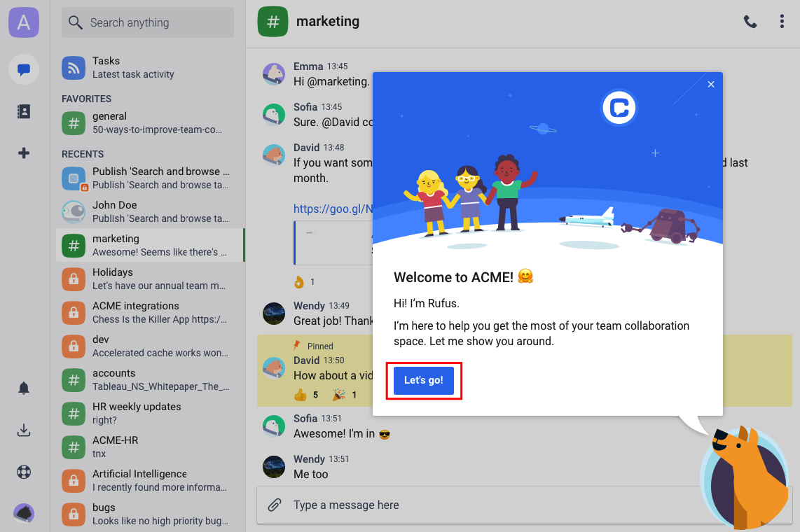Open the accounts channel

click(x=151, y=379)
